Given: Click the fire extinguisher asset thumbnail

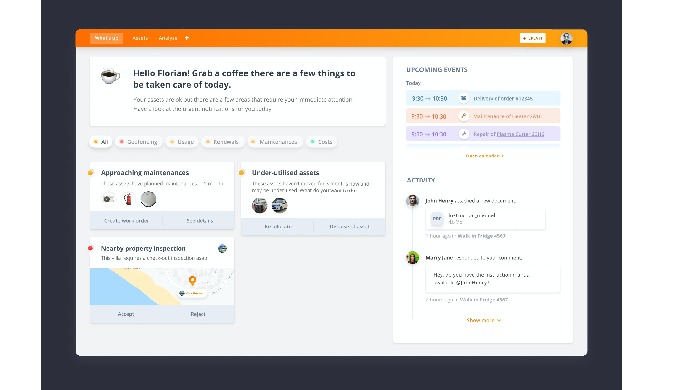Looking at the screenshot, I should (x=128, y=199).
